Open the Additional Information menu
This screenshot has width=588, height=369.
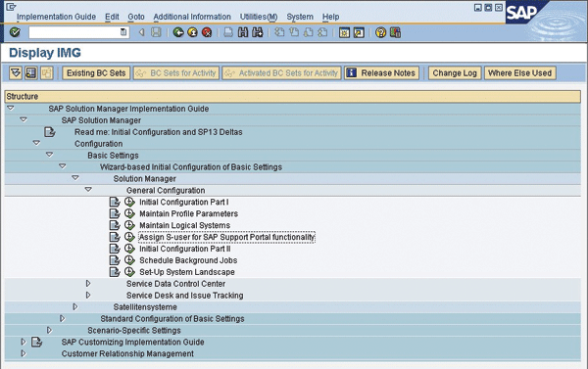[x=192, y=17]
